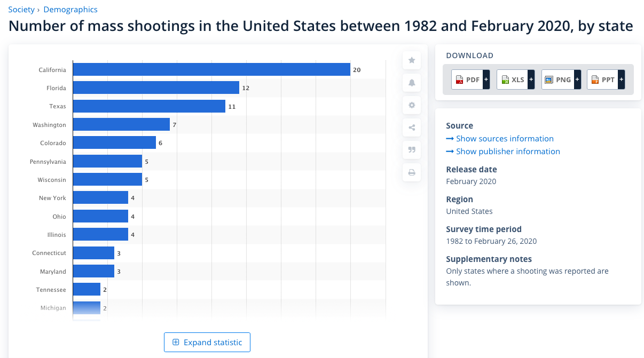This screenshot has height=358, width=644.
Task: Click the Texas bar in chart
Action: 149,106
